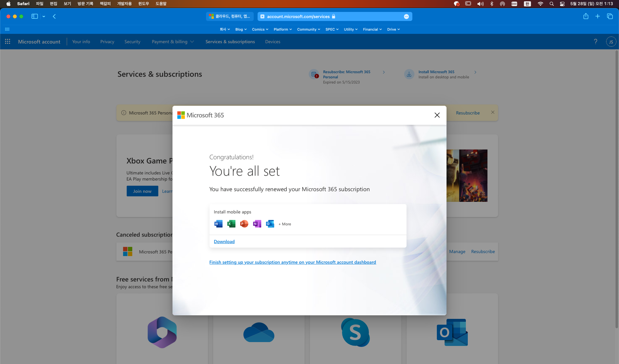The image size is (619, 364).
Task: Click the PowerPoint app icon
Action: click(x=244, y=224)
